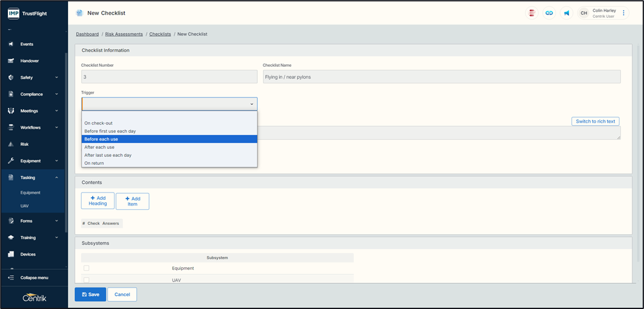Tick the Equipment subsystem checkbox
This screenshot has height=309, width=644.
click(x=87, y=268)
